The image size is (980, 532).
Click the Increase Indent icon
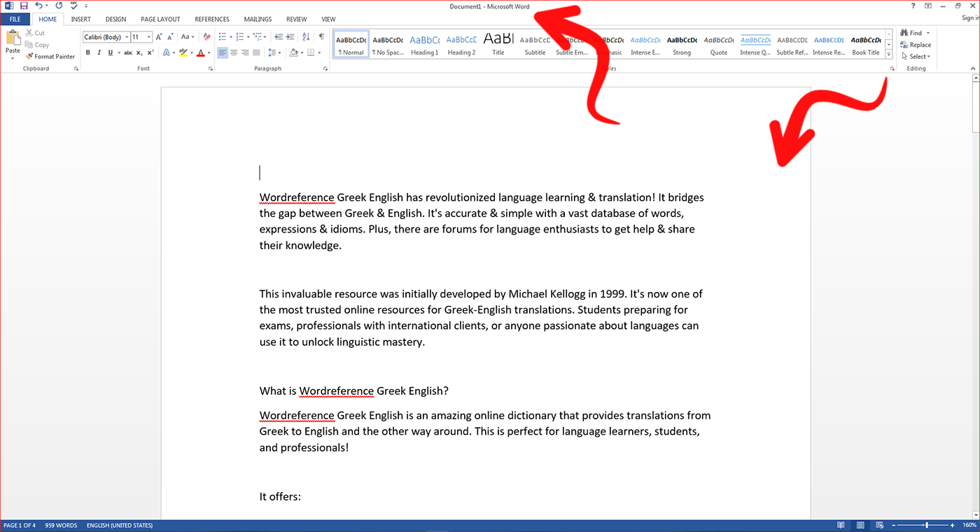(x=290, y=36)
